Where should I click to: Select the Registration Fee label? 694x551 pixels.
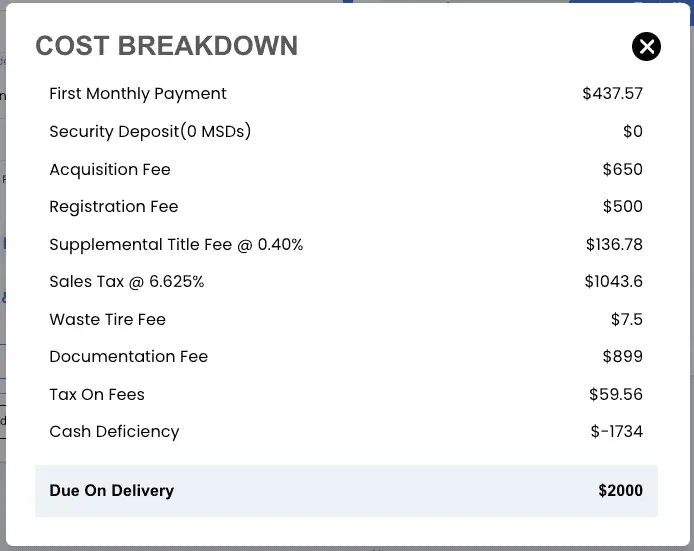pos(114,207)
